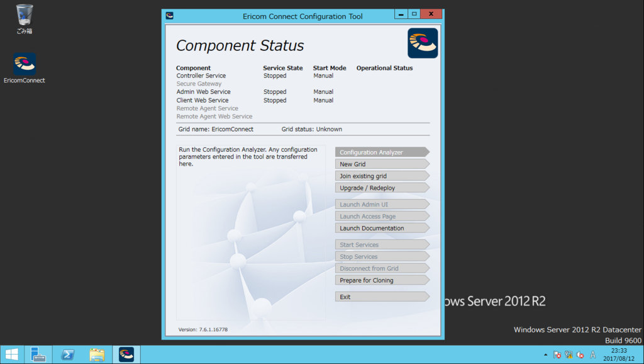
Task: Select Prepare for Cloning
Action: [382, 280]
